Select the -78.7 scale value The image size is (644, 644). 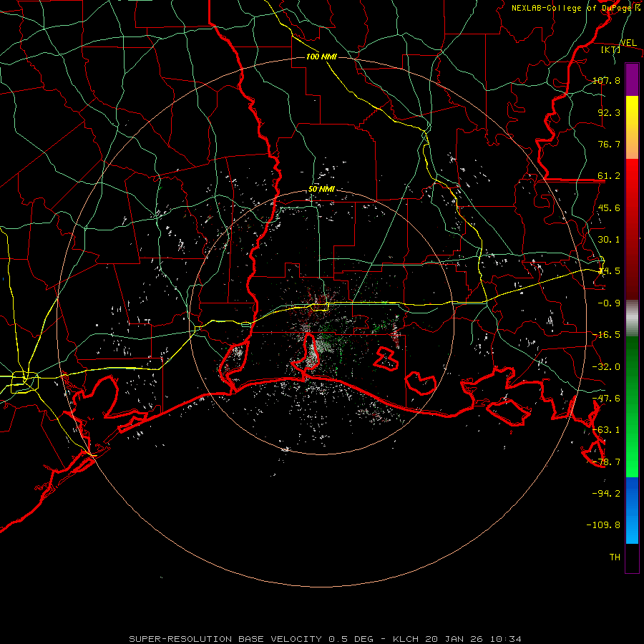pos(606,462)
